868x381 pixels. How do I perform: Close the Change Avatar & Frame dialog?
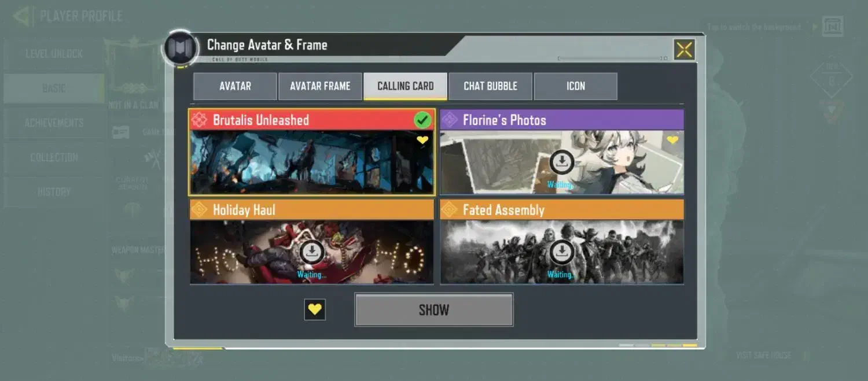pos(684,50)
